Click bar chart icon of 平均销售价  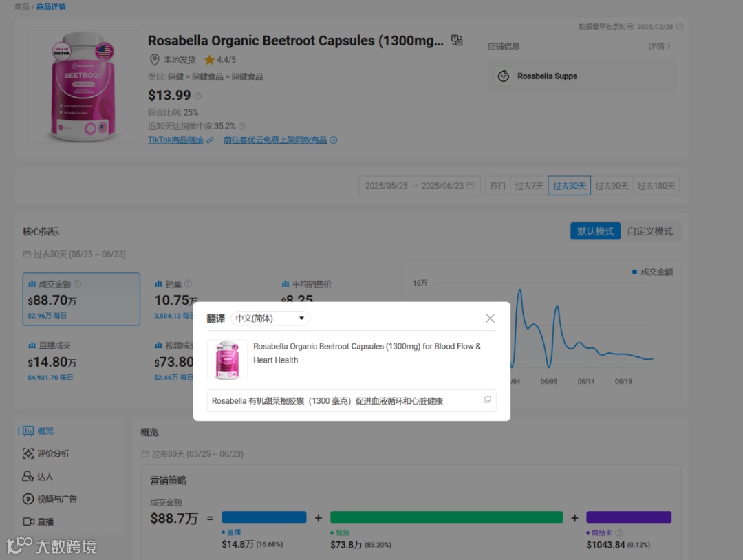point(286,284)
